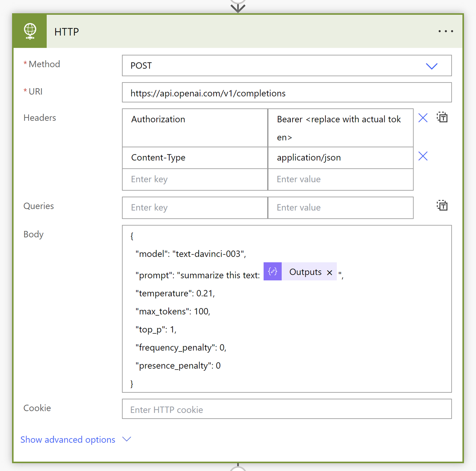Open the Method dropdown chevron

pyautogui.click(x=431, y=66)
